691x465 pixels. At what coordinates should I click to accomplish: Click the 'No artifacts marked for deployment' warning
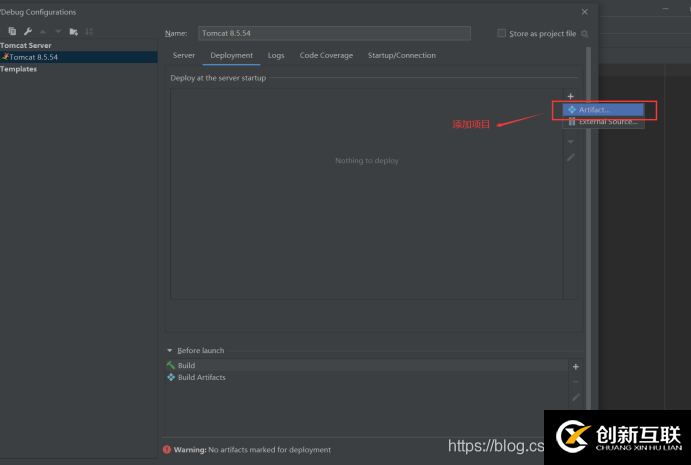269,450
